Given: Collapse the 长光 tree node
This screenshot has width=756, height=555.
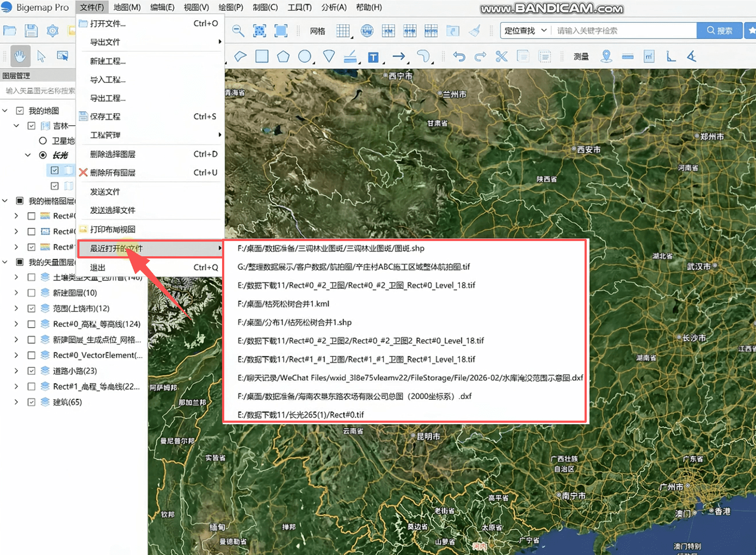Looking at the screenshot, I should [28, 155].
